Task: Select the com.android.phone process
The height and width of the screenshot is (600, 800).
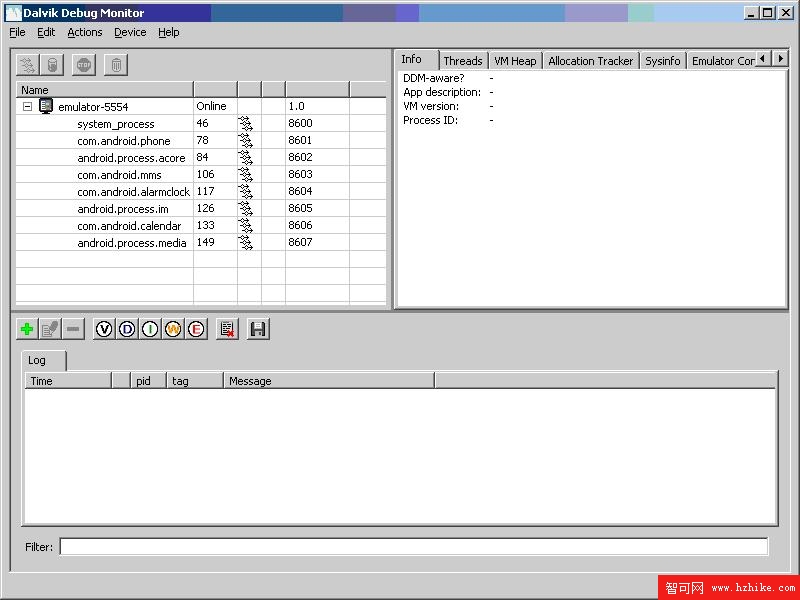Action: [x=124, y=141]
